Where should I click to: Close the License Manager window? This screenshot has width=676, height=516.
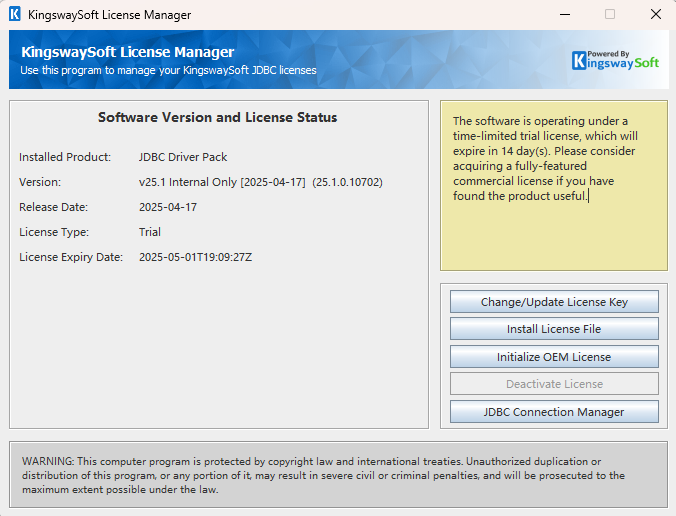[x=656, y=14]
